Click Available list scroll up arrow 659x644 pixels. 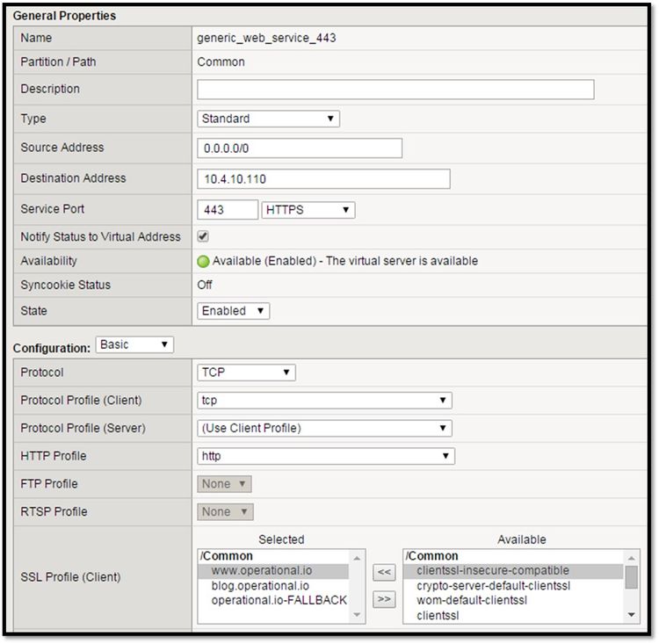coord(631,558)
